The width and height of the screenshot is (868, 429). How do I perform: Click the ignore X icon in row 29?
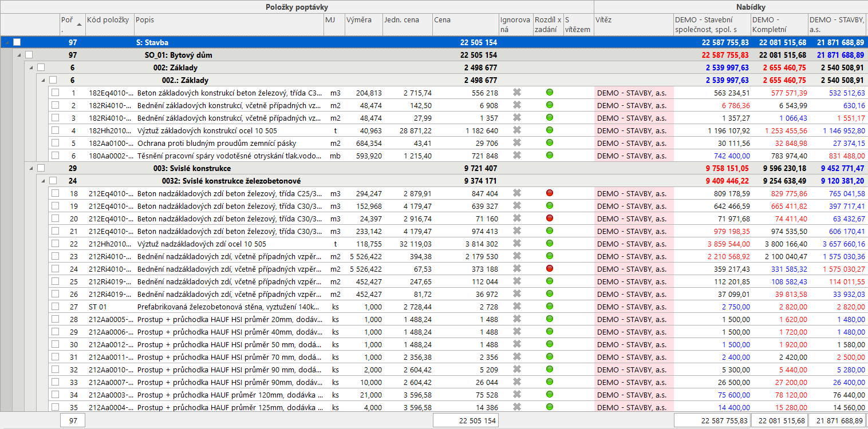pyautogui.click(x=516, y=332)
